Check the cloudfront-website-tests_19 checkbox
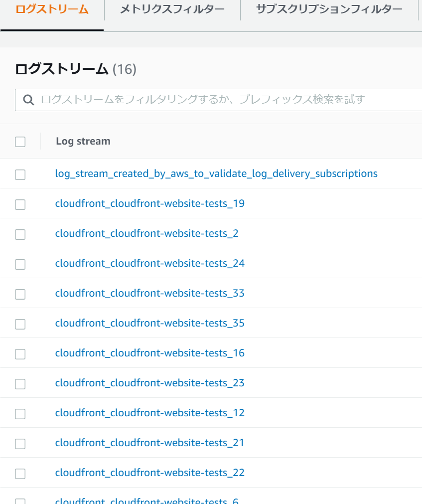Screen dimensions: 422x504 (20, 204)
